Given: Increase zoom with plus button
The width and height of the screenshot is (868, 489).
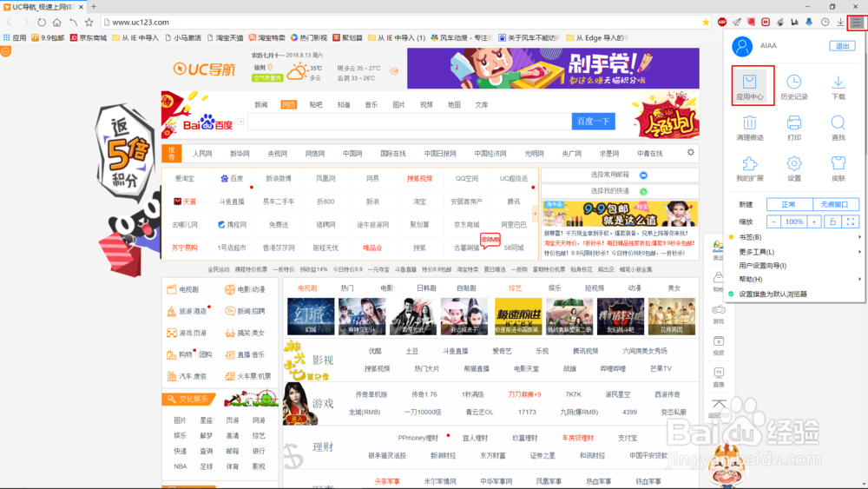Looking at the screenshot, I should [x=814, y=221].
